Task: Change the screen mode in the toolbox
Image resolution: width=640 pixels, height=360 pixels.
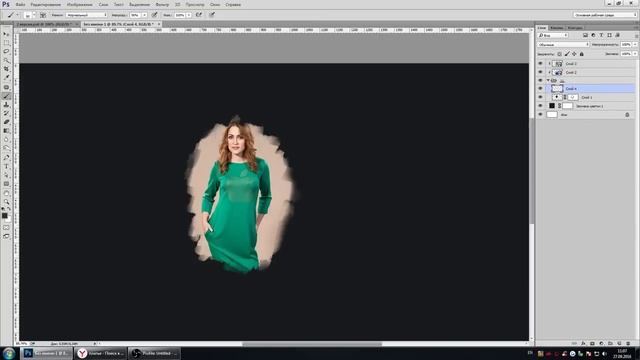Action: (6, 236)
